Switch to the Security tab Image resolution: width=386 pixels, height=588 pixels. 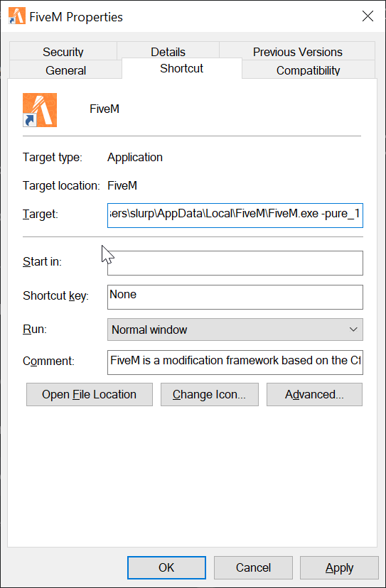(63, 51)
